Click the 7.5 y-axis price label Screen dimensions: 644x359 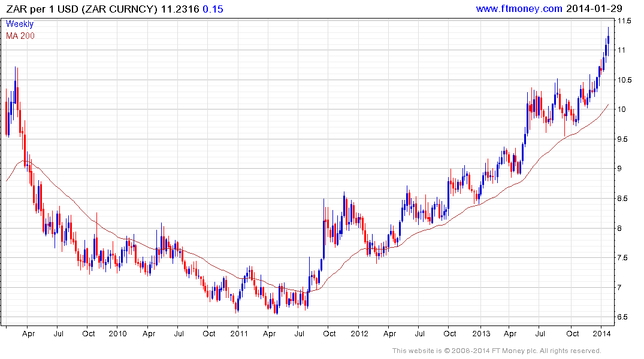[622, 258]
